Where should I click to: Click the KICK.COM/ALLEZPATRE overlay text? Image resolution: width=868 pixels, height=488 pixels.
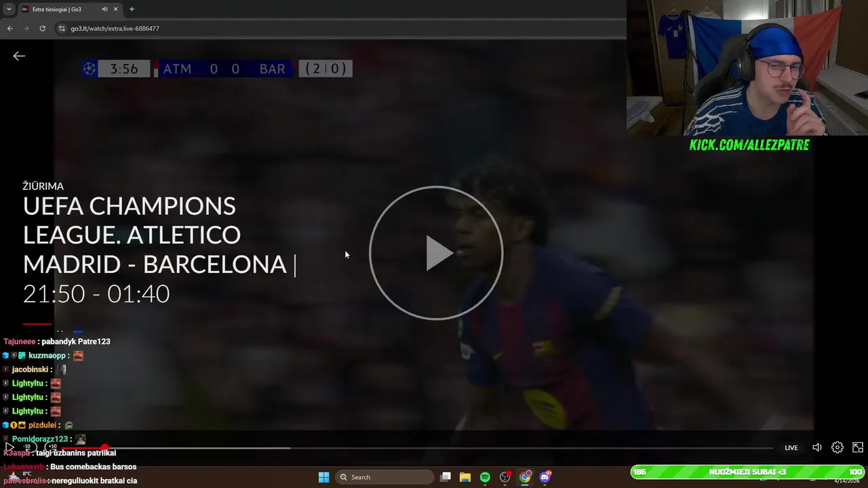click(x=749, y=144)
